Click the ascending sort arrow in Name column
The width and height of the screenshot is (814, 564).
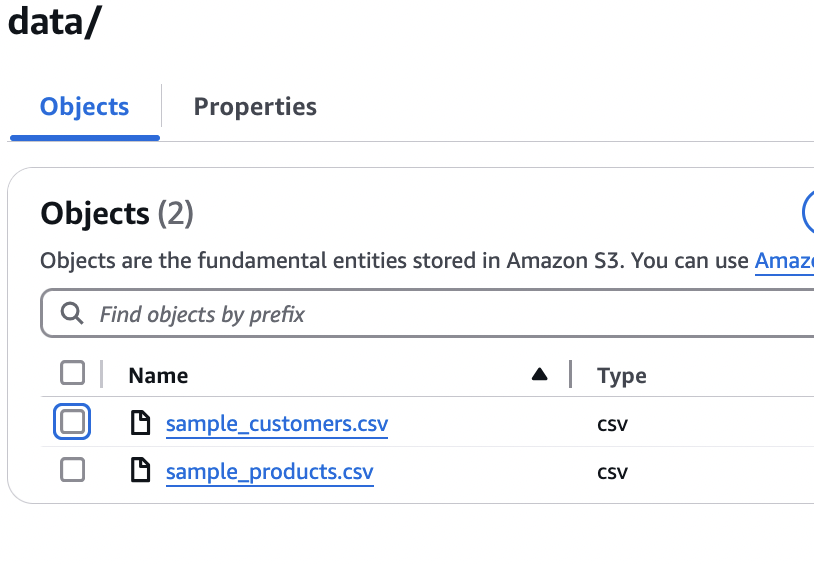pyautogui.click(x=540, y=375)
